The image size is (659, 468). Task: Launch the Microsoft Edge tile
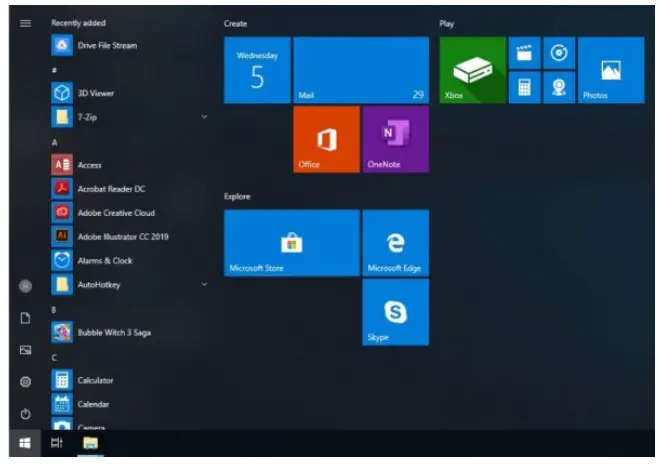pos(396,243)
